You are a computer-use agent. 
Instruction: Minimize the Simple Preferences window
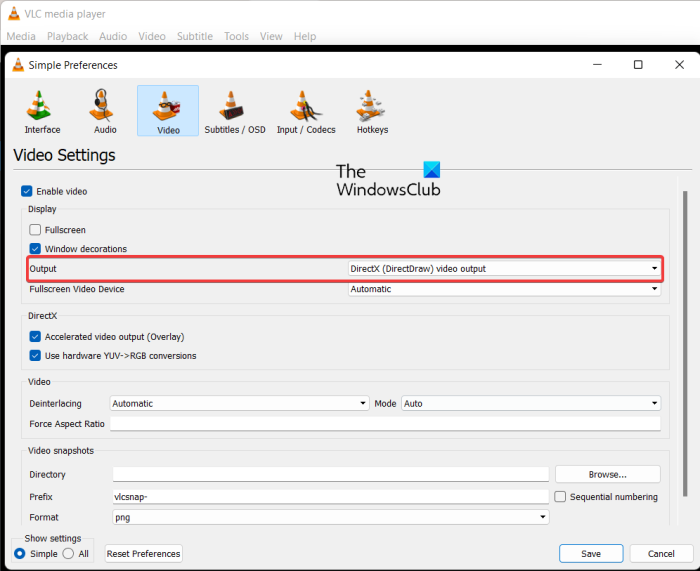[597, 65]
